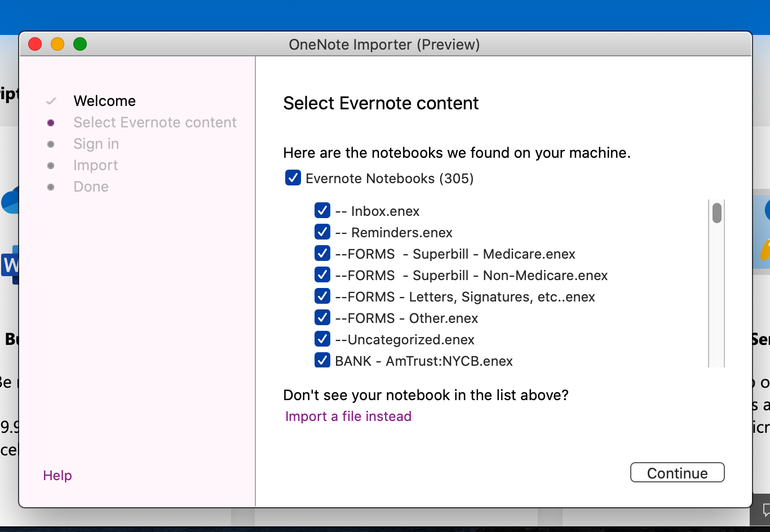Select the Welcome step in sidebar

pyautogui.click(x=105, y=101)
